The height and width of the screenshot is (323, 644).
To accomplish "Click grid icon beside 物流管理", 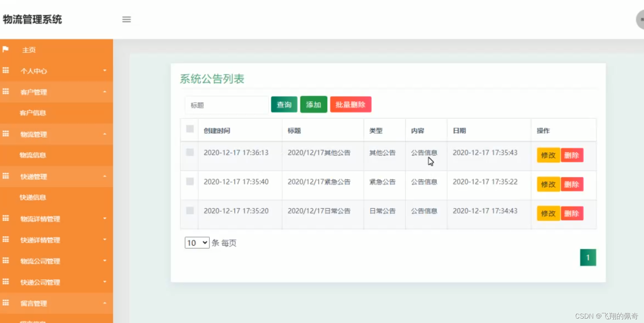I will click(x=6, y=133).
